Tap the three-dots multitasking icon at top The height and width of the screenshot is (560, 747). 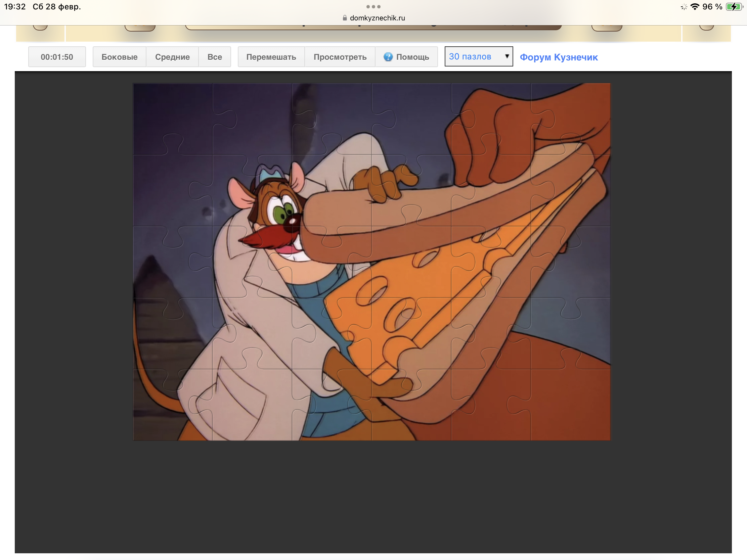373,7
